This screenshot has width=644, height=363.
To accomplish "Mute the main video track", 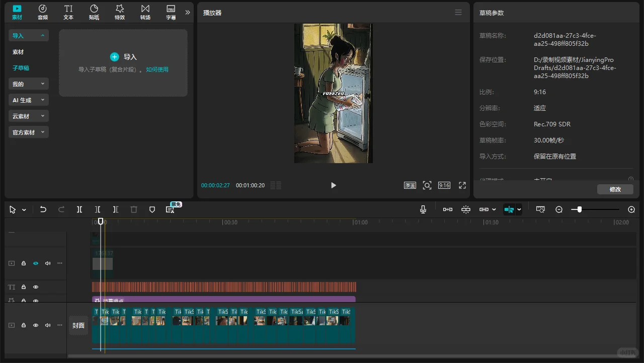I will [x=48, y=325].
